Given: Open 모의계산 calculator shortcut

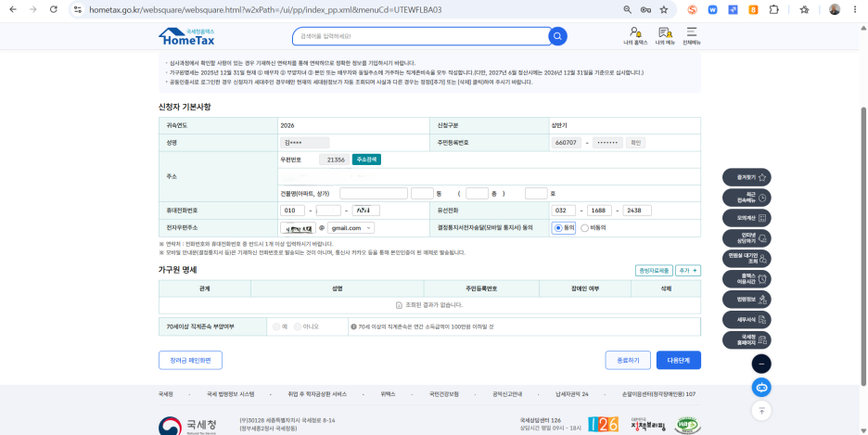Looking at the screenshot, I should point(747,217).
